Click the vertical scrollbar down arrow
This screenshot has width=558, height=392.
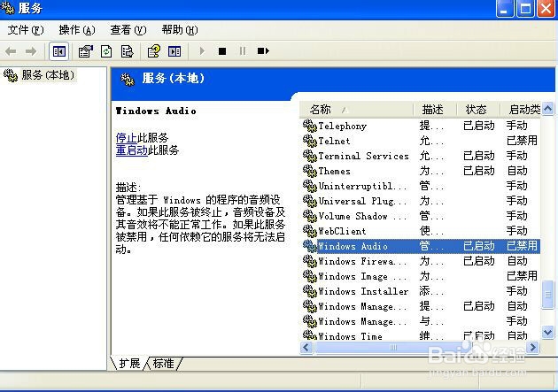[x=547, y=333]
